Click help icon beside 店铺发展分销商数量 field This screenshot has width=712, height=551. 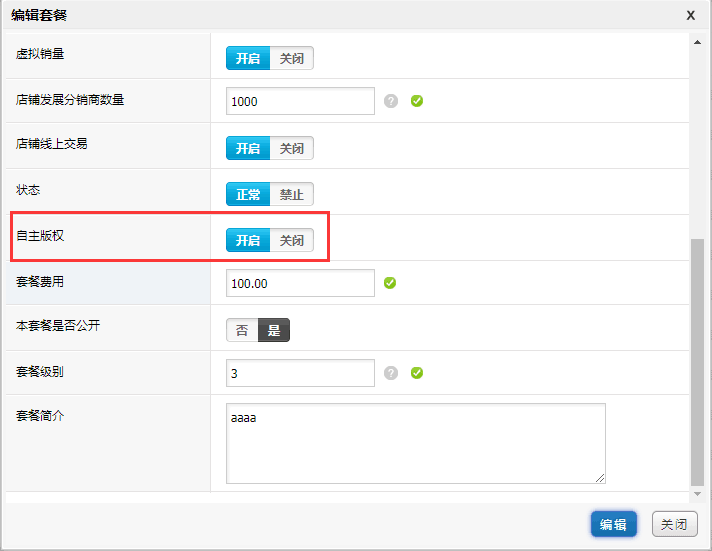391,101
